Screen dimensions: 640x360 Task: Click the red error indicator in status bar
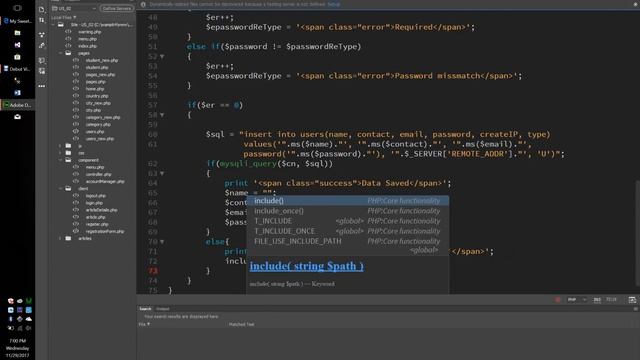click(x=558, y=300)
